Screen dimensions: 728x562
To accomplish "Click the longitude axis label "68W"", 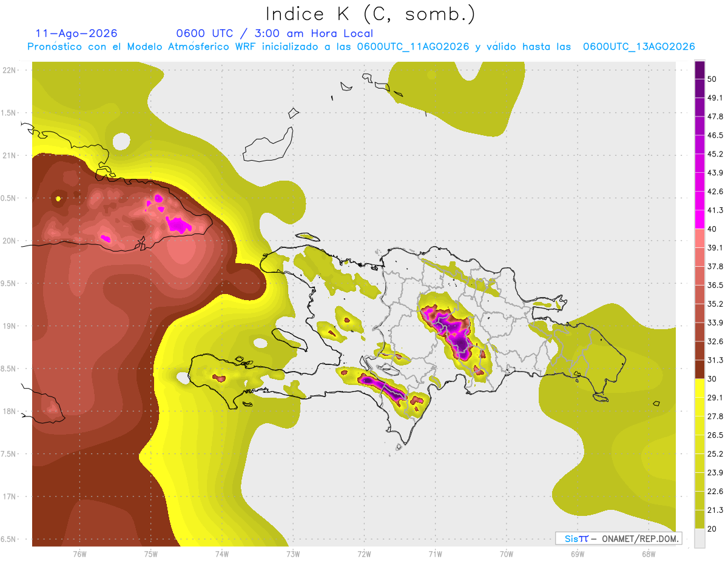I will (x=648, y=554).
